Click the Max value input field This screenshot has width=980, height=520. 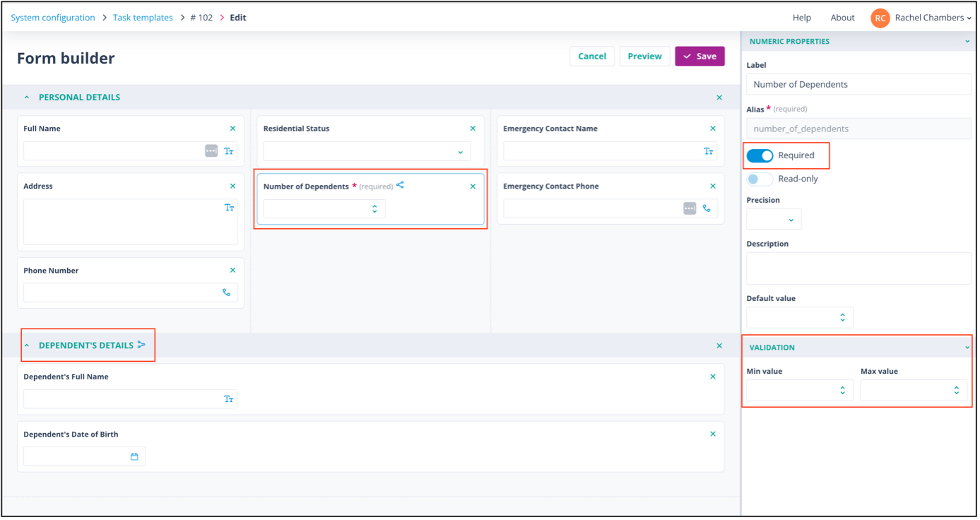click(x=914, y=390)
